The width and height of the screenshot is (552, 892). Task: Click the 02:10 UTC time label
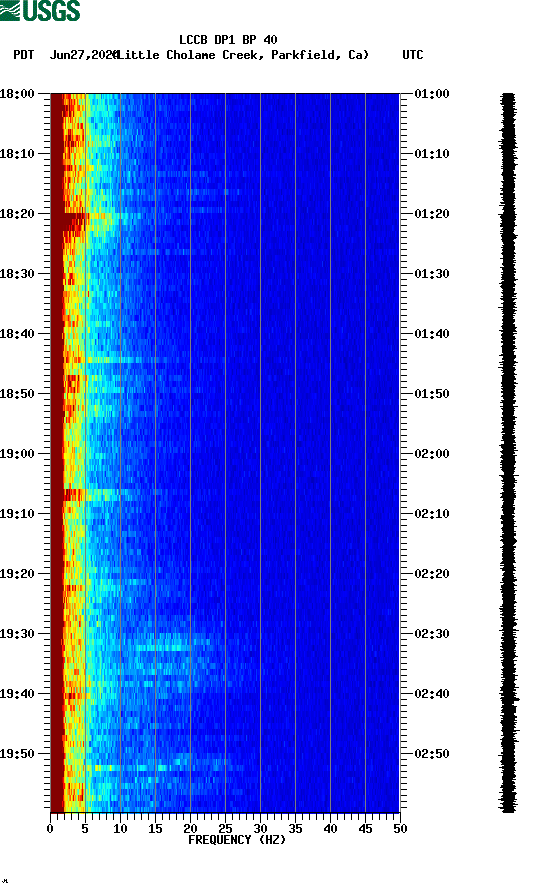click(x=432, y=514)
